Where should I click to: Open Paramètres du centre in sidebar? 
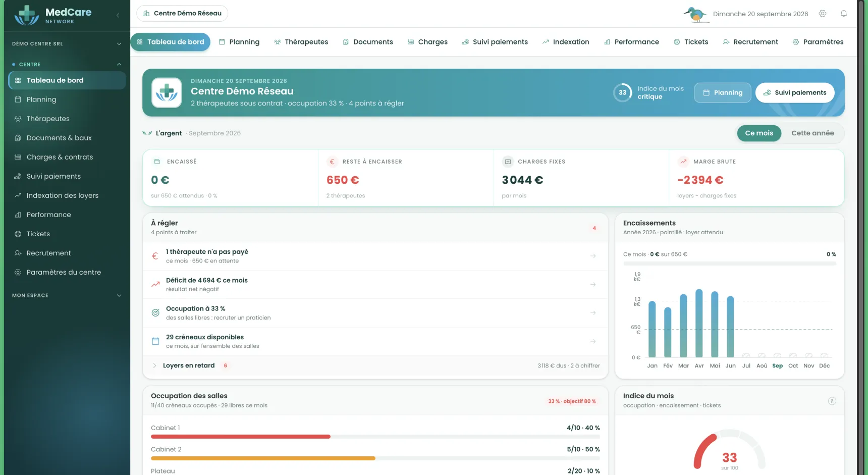[x=67, y=272]
